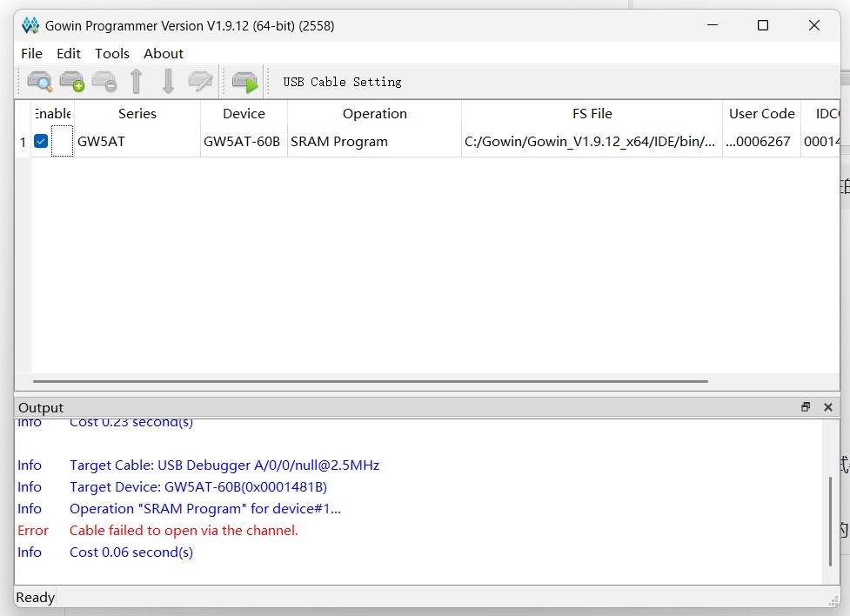
Task: Click the Series column header
Action: (x=137, y=113)
